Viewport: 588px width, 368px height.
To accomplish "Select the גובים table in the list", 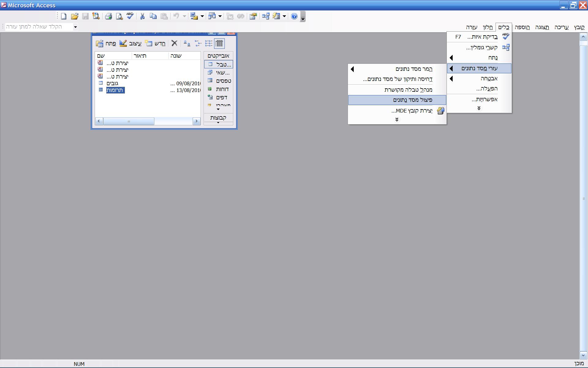I will click(112, 83).
